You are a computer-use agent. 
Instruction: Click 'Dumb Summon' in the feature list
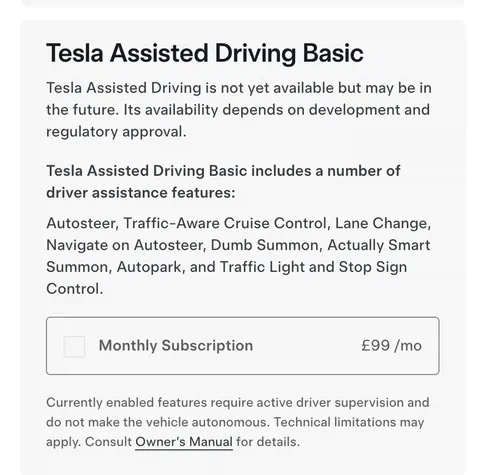[266, 245]
